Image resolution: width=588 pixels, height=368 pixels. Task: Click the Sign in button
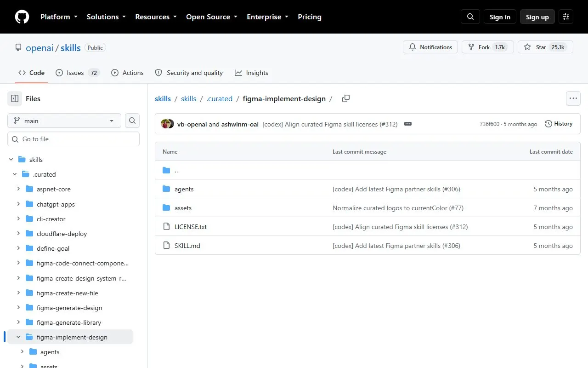500,17
